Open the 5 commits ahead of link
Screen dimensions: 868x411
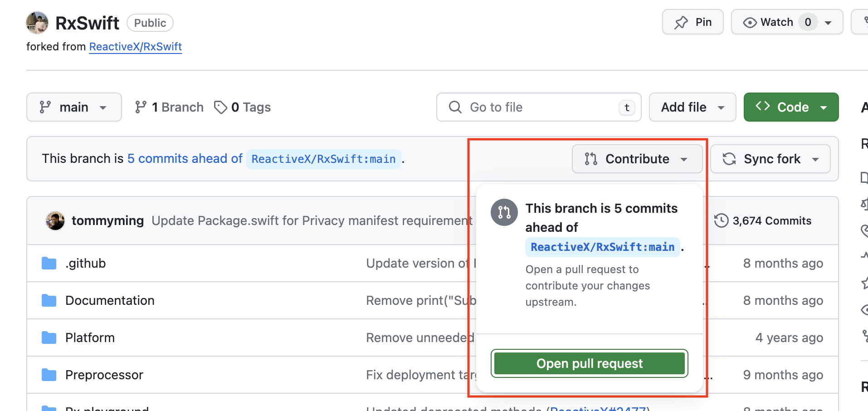pos(185,158)
